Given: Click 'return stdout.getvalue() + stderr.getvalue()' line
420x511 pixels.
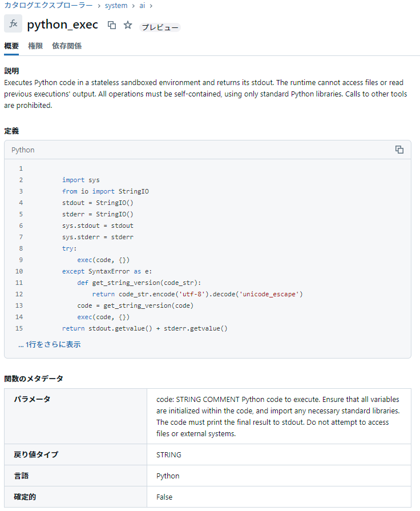Looking at the screenshot, I should (145, 328).
